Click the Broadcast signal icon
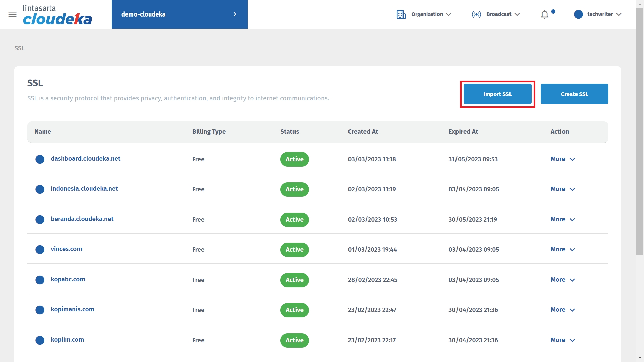This screenshot has height=362, width=644. 476,14
